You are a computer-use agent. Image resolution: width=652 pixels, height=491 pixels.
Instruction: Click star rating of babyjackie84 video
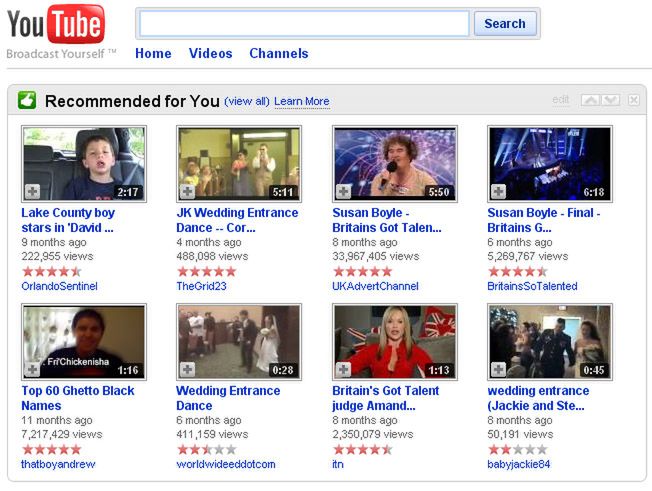click(x=518, y=450)
